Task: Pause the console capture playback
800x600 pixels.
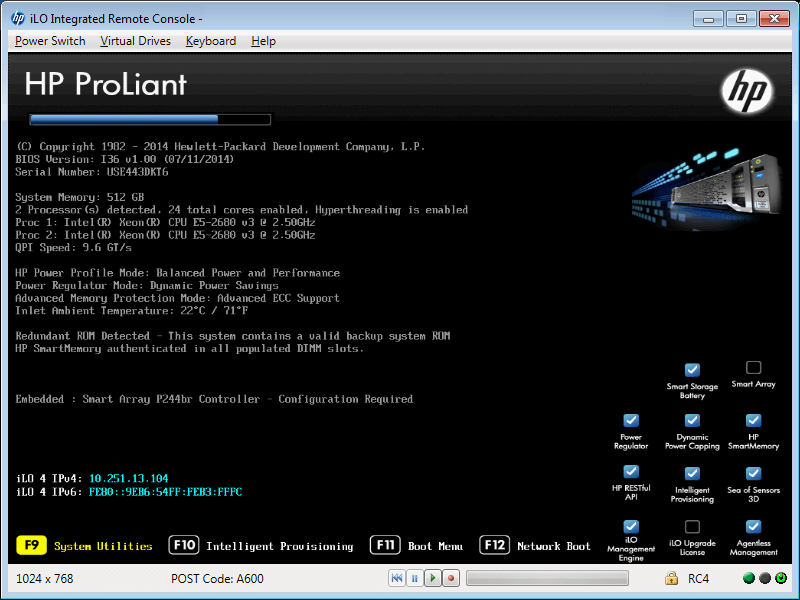Action: (x=415, y=578)
